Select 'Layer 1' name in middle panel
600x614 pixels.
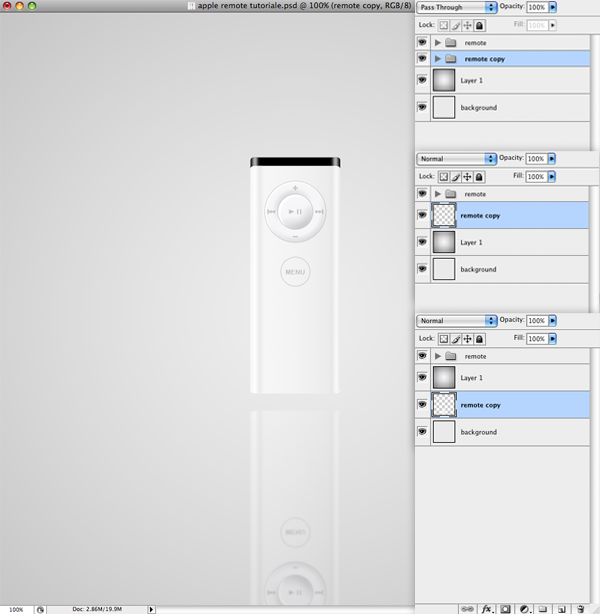(471, 242)
